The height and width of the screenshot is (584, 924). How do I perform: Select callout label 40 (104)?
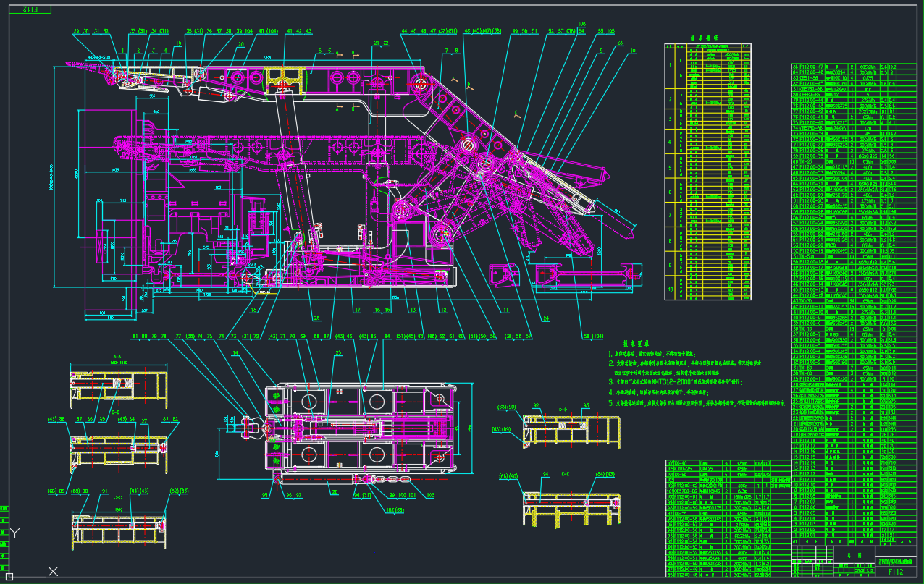(x=266, y=31)
